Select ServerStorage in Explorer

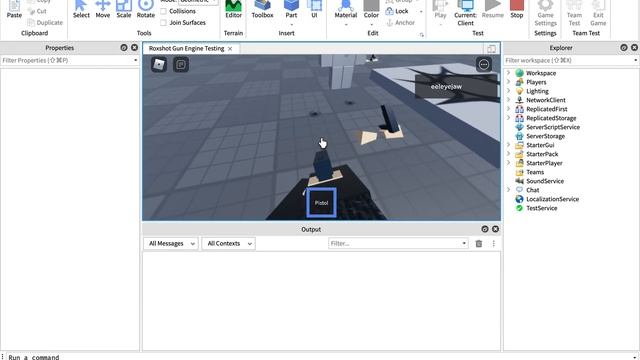pyautogui.click(x=545, y=136)
